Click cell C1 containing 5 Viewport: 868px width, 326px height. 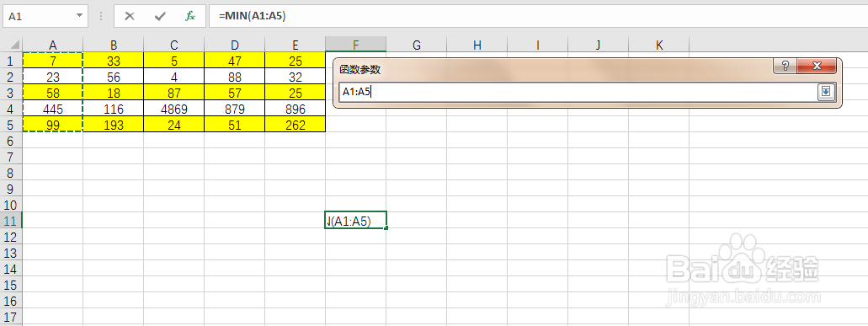point(173,61)
